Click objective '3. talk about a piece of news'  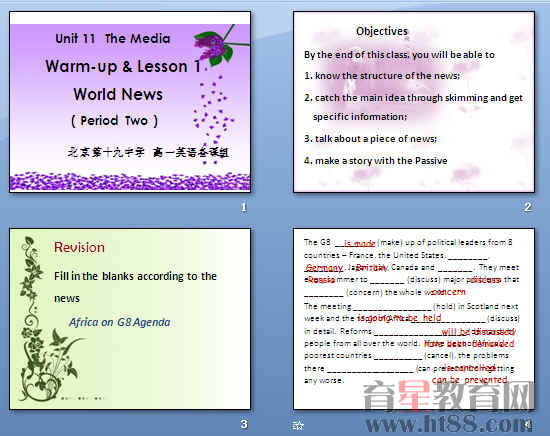[x=370, y=139]
